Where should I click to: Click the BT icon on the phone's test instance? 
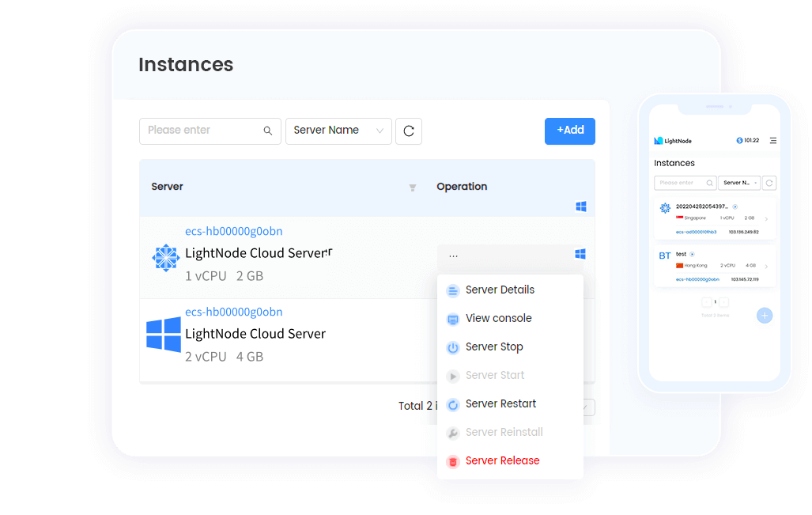click(665, 256)
